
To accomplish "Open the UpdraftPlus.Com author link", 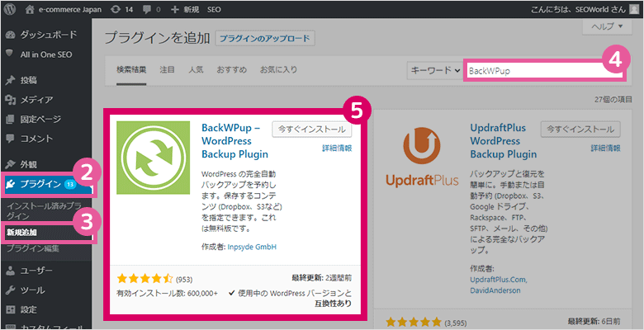I will click(499, 280).
